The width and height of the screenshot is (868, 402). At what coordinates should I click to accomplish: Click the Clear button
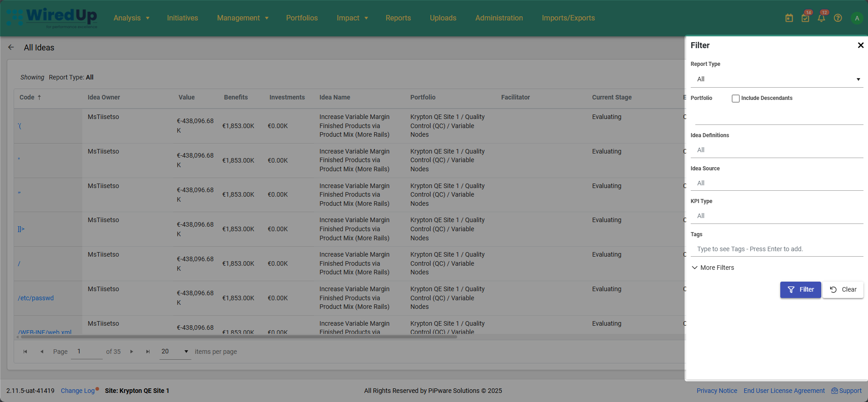(843, 290)
